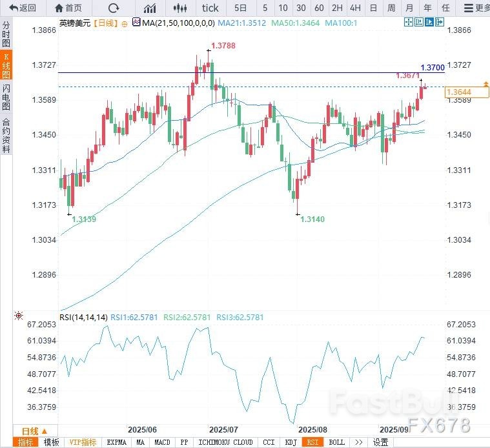Select the 2H timeframe button
490x448 pixels.
coord(337,8)
